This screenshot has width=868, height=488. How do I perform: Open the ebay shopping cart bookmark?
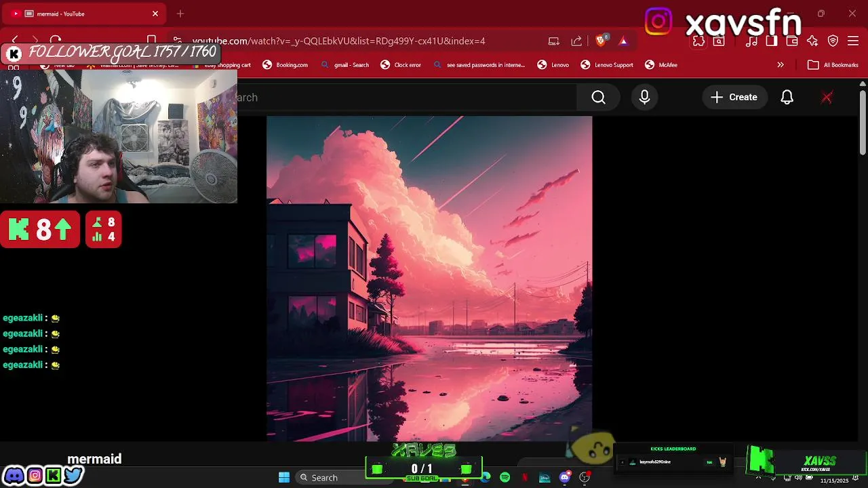pos(222,65)
